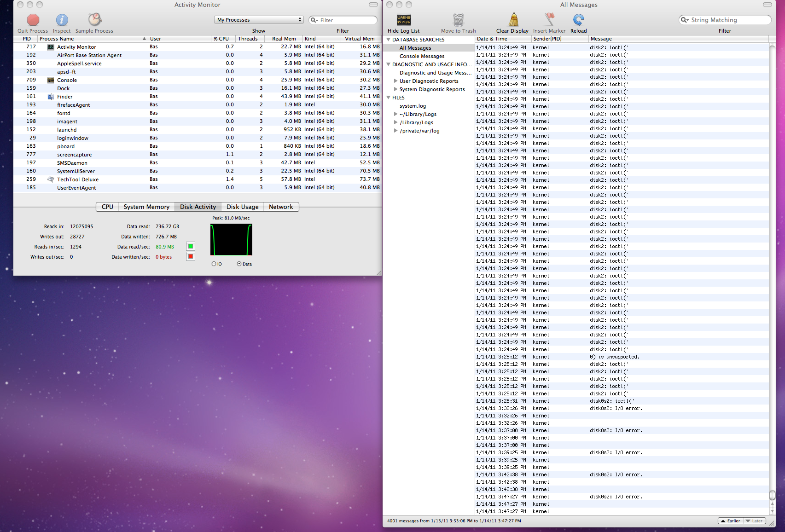The image size is (785, 532).
Task: Click the Activity Monitor process icon
Action: coord(51,47)
